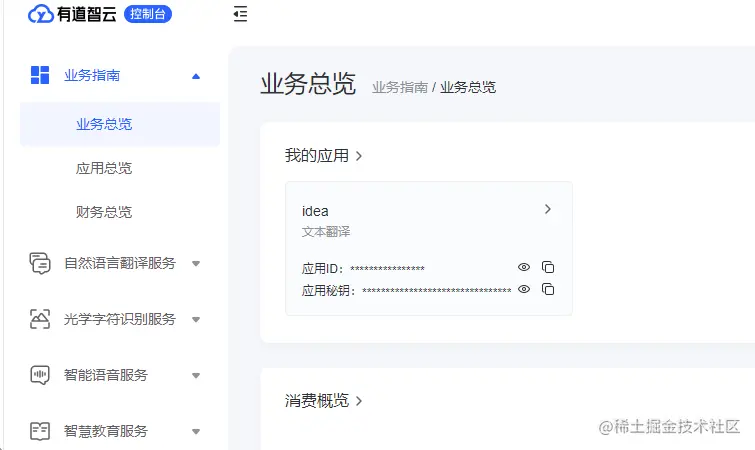
Task: Open the 我的应用 section link
Action: click(323, 155)
